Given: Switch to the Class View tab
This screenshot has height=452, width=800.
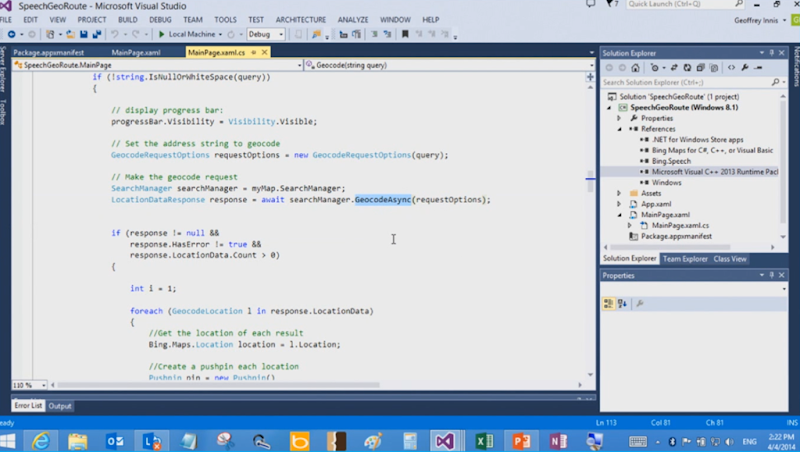Looking at the screenshot, I should pos(730,259).
